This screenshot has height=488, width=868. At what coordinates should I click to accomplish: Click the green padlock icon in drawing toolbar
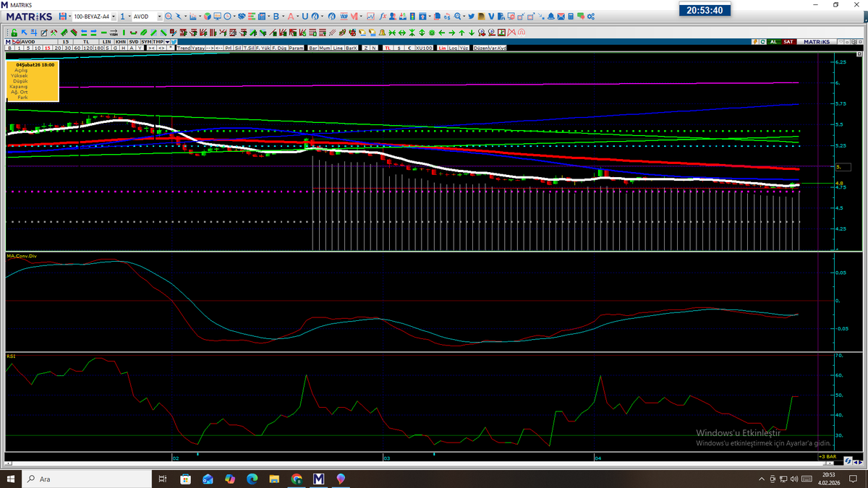(14, 33)
